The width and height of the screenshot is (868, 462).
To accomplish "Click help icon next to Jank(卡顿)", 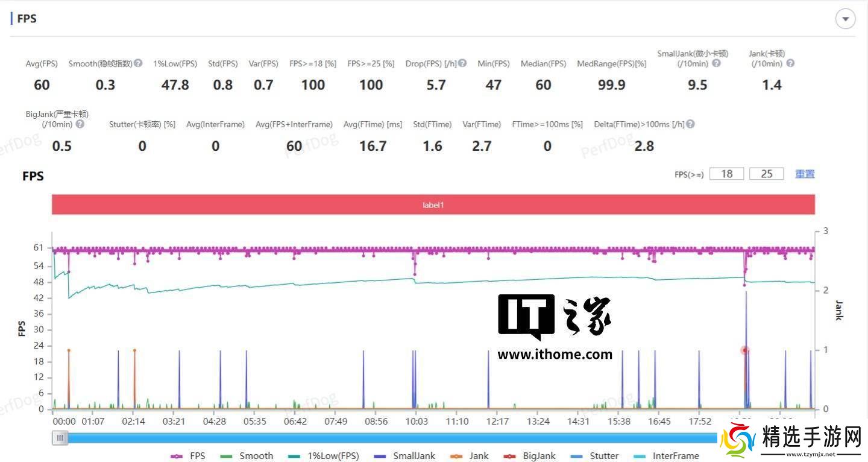I will [790, 63].
